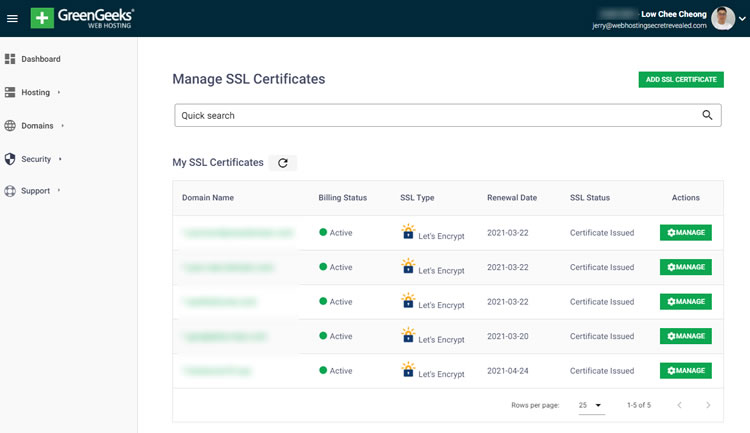This screenshot has width=750, height=433.
Task: Click the Support lifebuoy icon
Action: [x=10, y=191]
